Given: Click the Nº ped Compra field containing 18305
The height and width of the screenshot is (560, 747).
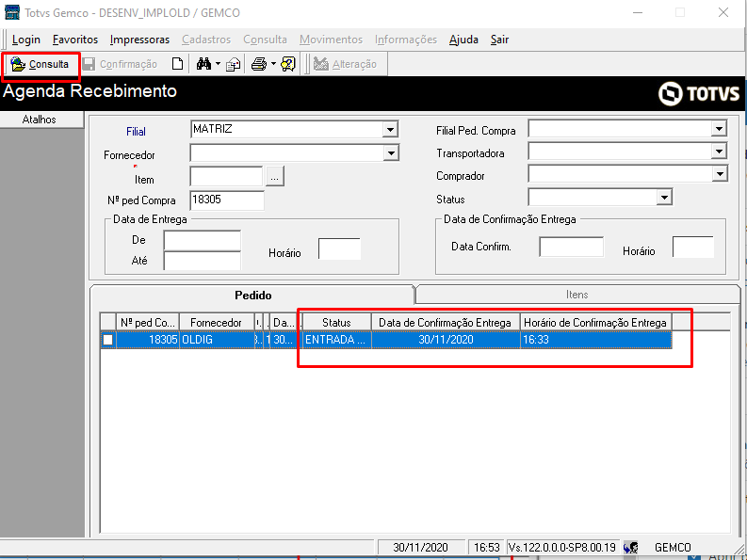Looking at the screenshot, I should (227, 200).
